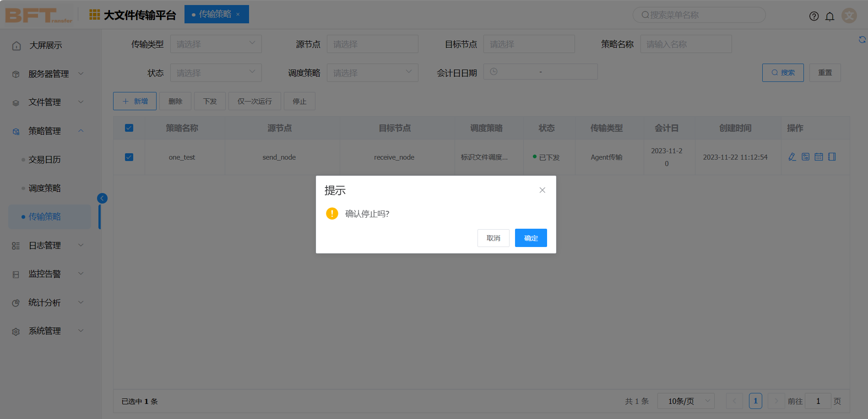868x419 pixels.
Task: Click the refresh icon at top right
Action: click(x=862, y=40)
